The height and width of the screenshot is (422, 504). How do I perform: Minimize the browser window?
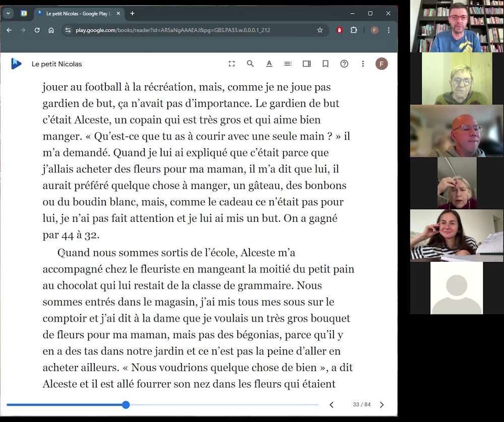(352, 14)
